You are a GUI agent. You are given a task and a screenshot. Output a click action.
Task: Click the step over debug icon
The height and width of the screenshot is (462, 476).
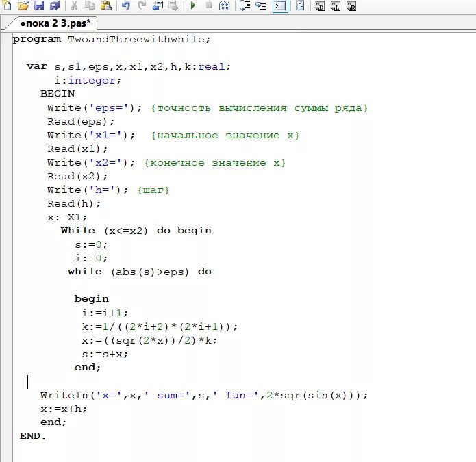coord(245,5)
